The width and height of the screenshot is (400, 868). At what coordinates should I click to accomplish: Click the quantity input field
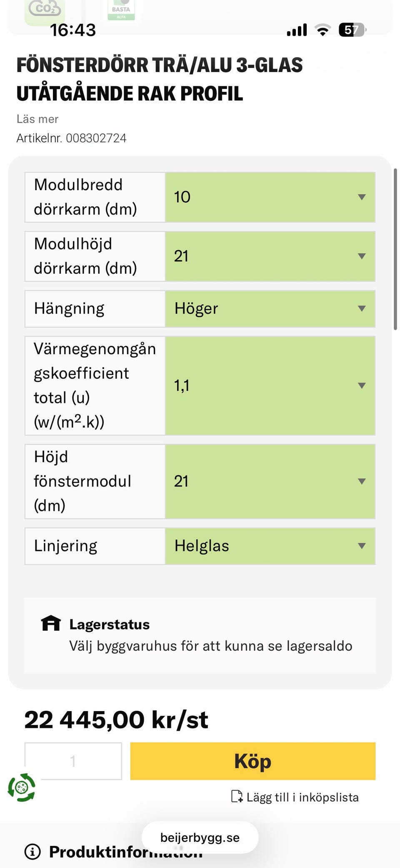click(x=73, y=761)
